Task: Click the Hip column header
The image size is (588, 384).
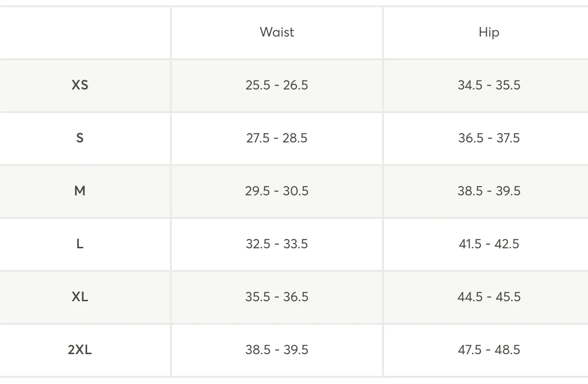Action: [489, 32]
